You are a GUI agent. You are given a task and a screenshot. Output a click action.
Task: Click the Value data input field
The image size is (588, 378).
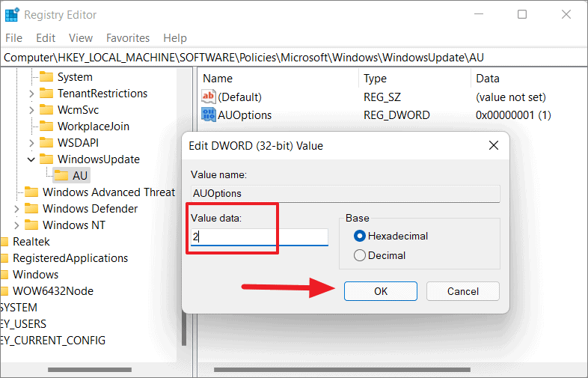259,237
